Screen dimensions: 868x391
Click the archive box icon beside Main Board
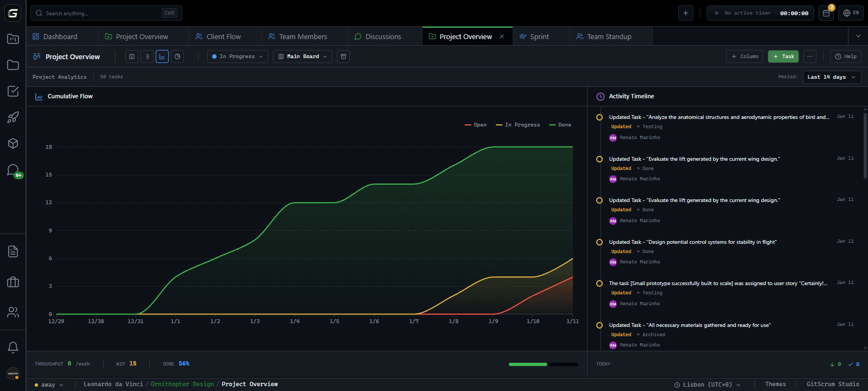click(x=343, y=56)
